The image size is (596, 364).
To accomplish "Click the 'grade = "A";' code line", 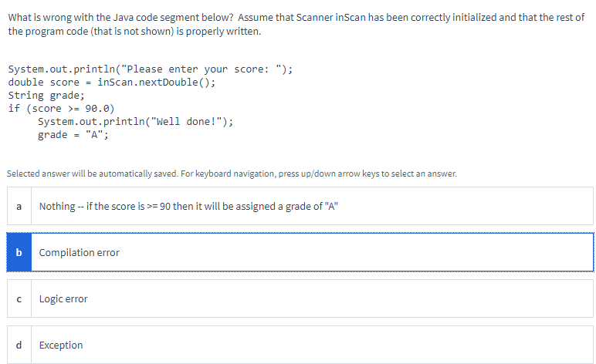I will (x=73, y=135).
